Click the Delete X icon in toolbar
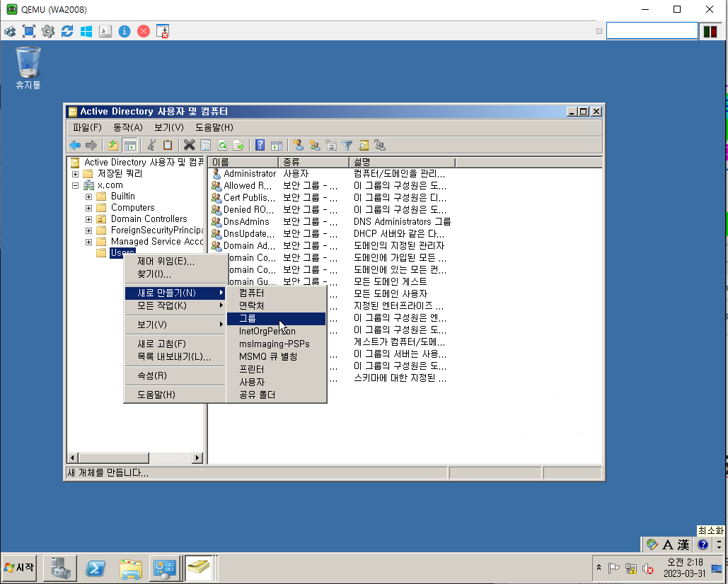Viewport: 728px width, 584px height. click(189, 145)
